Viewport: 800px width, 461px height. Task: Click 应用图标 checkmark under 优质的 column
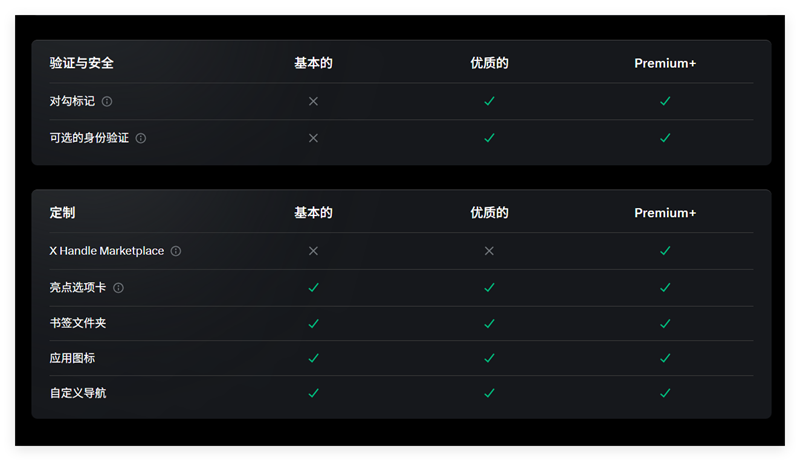point(489,358)
